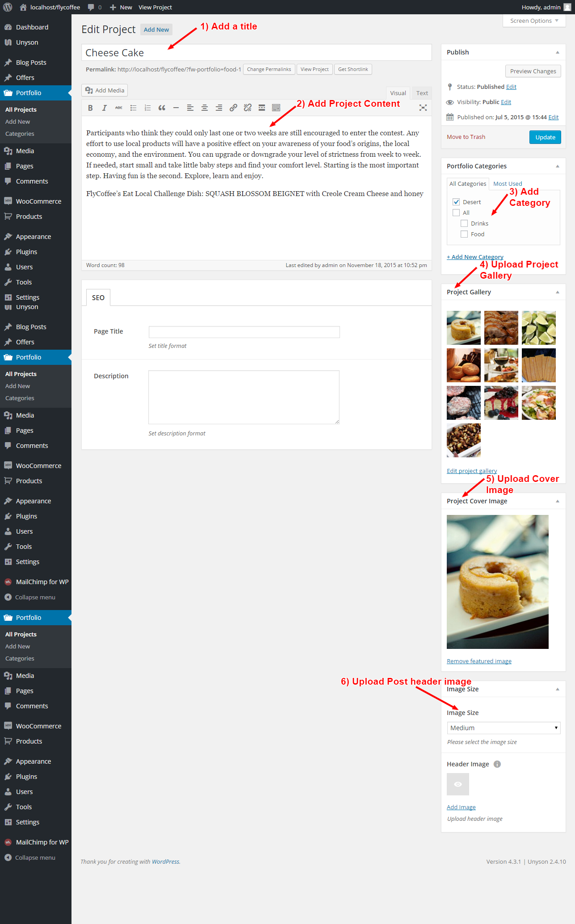Click the remove link icon

[248, 108]
